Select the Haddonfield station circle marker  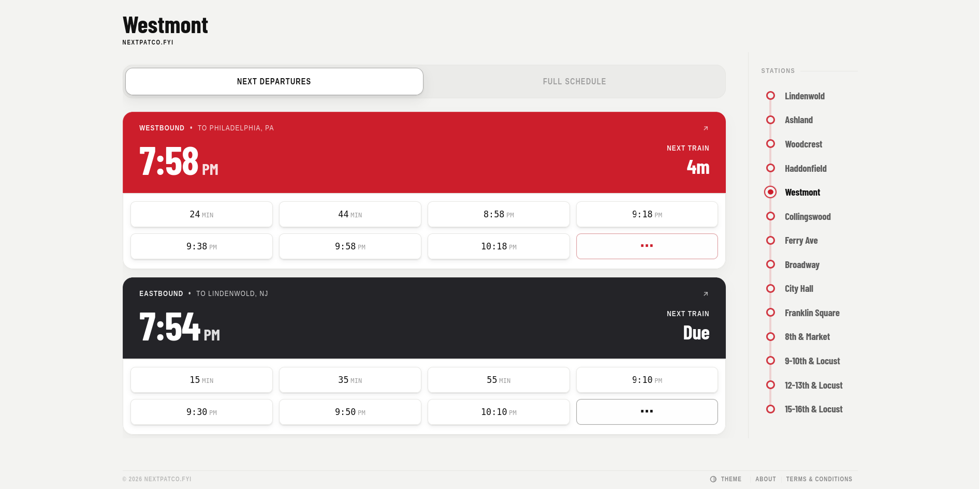pos(770,168)
